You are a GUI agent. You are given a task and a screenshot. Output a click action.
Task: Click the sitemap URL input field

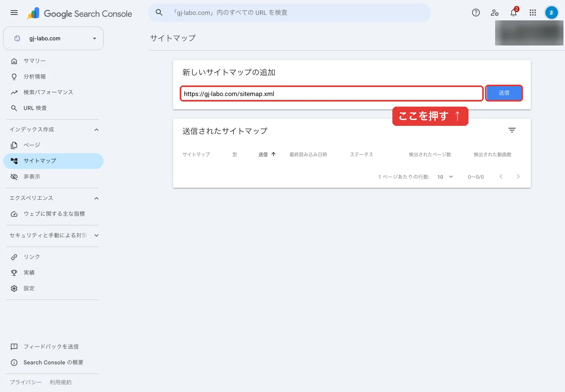click(x=332, y=94)
